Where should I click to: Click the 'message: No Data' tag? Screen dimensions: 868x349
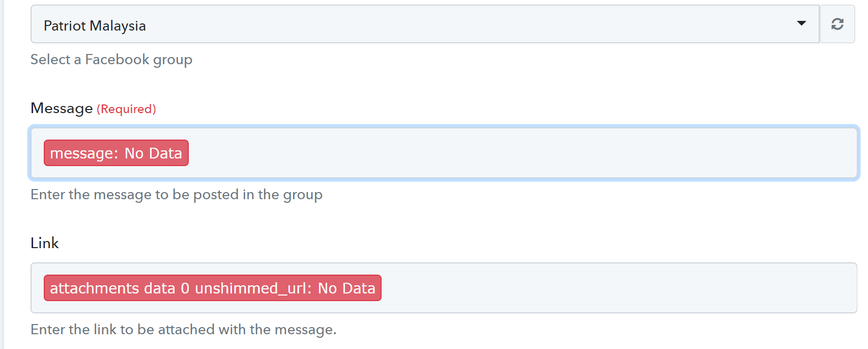(x=116, y=153)
